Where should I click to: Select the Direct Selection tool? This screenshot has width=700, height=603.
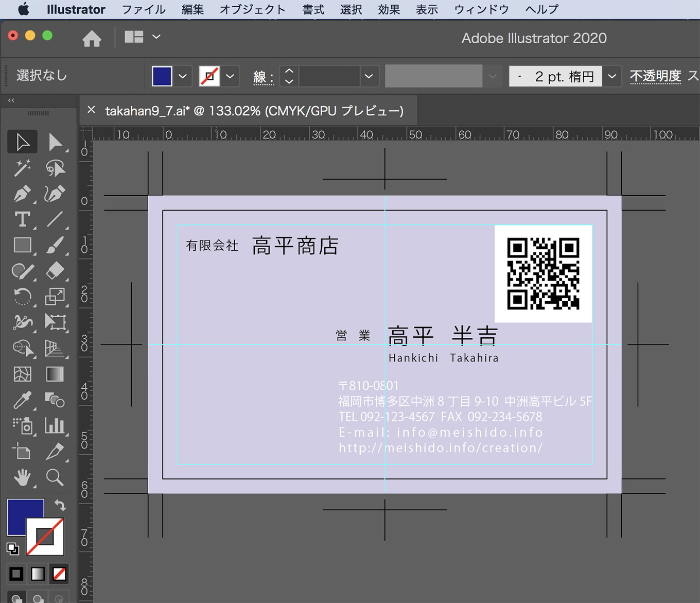point(55,142)
